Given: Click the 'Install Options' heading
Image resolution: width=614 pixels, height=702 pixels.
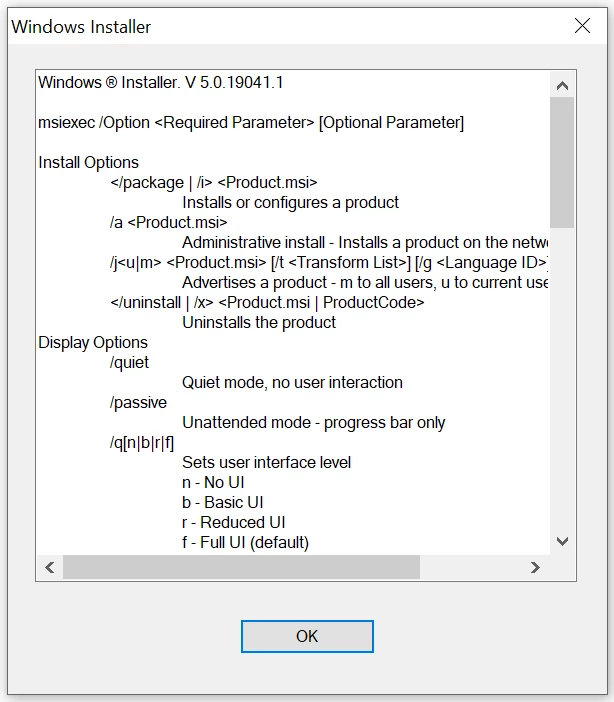Looking at the screenshot, I should 89,162.
